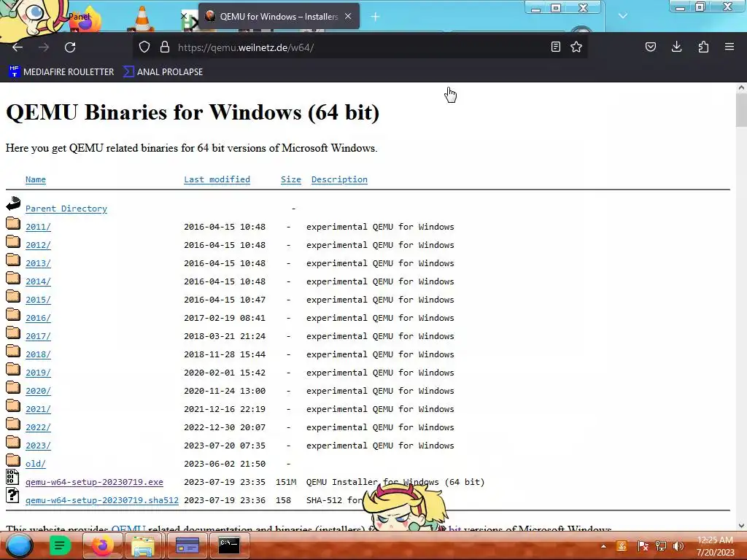This screenshot has height=560, width=747.
Task: Open the extensions puzzle icon
Action: tap(703, 47)
